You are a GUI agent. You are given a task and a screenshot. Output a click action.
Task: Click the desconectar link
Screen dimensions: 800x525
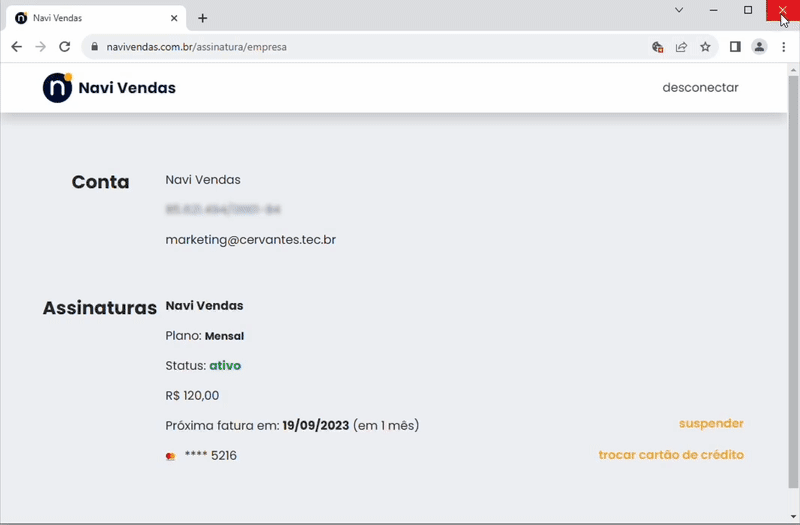[700, 88]
